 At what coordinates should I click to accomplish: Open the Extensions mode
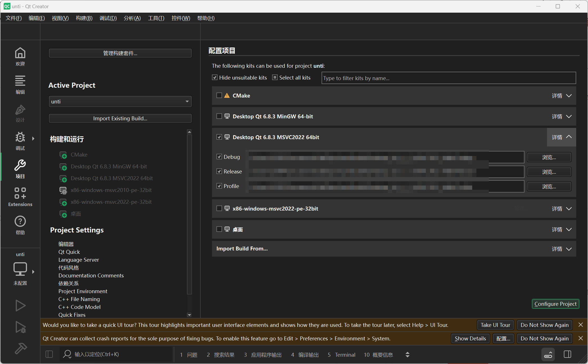tap(20, 197)
